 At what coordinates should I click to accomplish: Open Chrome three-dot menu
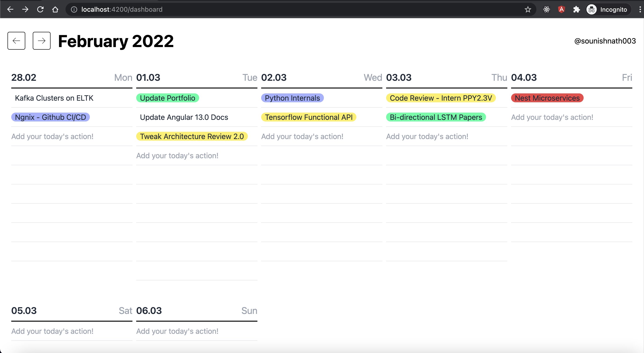click(640, 10)
